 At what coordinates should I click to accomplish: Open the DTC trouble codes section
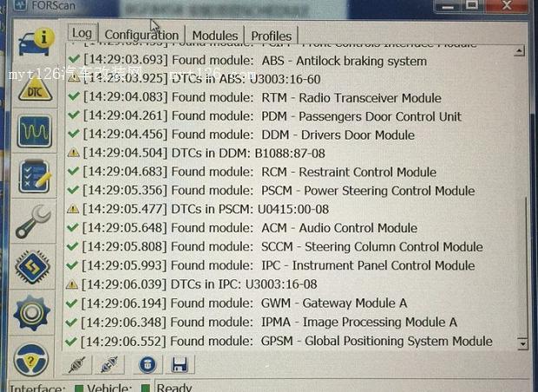[x=36, y=90]
